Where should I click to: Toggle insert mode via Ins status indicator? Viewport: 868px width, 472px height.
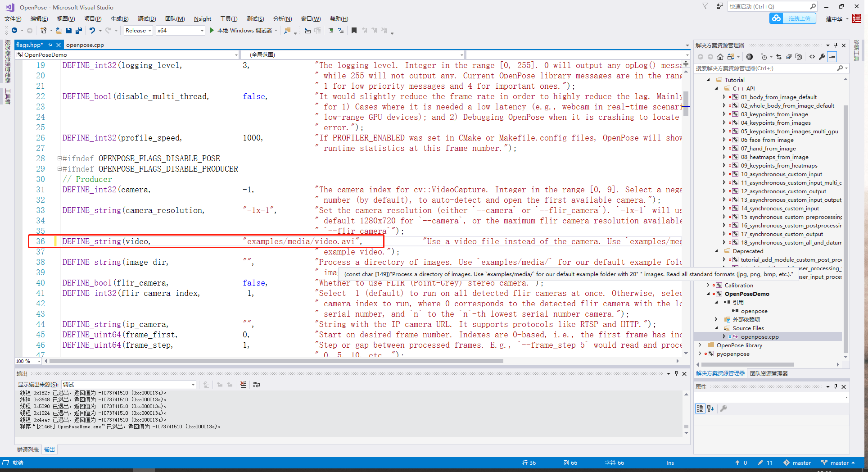pyautogui.click(x=669, y=463)
